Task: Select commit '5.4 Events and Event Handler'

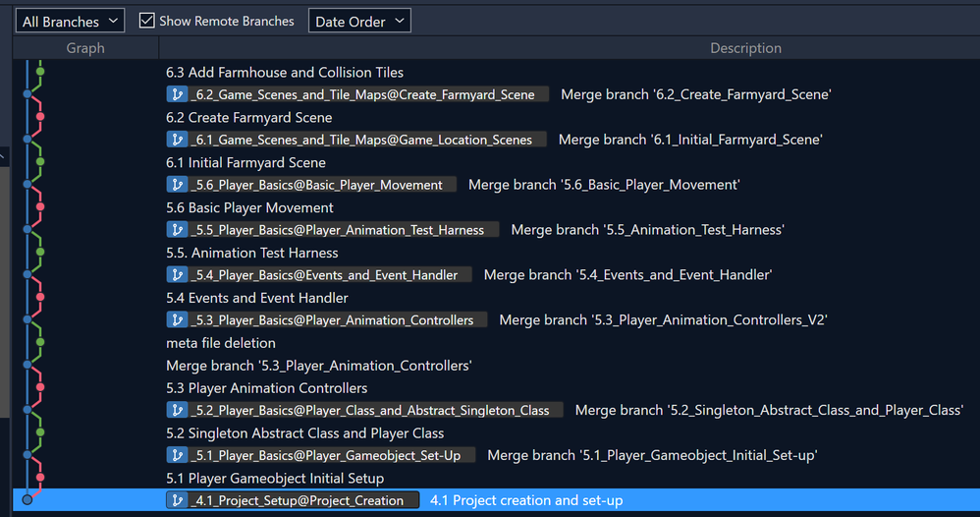Action: (257, 297)
